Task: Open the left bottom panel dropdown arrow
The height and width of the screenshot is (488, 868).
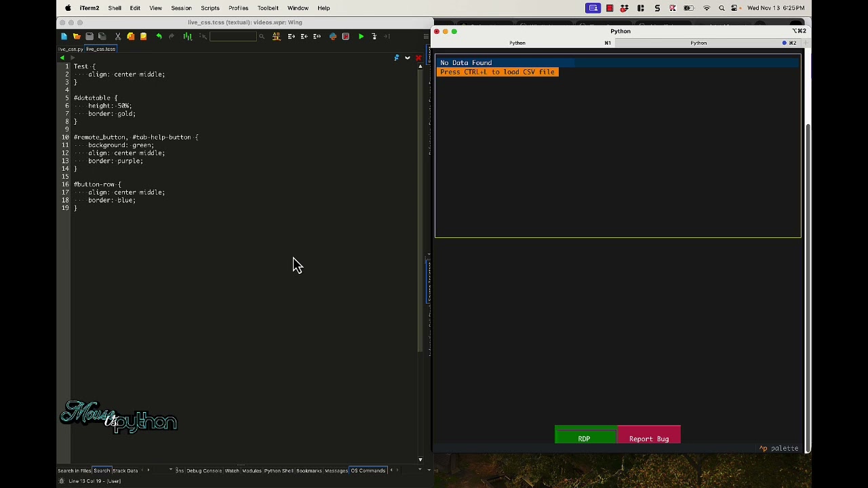Action: click(170, 470)
